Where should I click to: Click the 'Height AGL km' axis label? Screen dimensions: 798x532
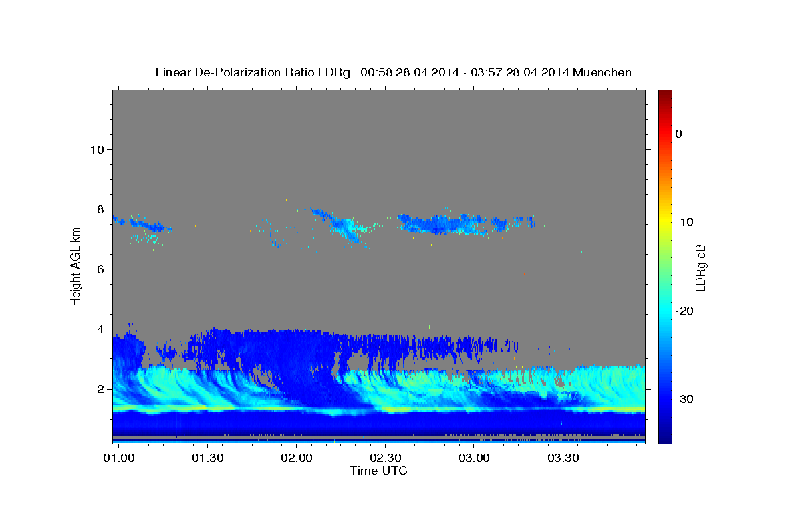(76, 266)
